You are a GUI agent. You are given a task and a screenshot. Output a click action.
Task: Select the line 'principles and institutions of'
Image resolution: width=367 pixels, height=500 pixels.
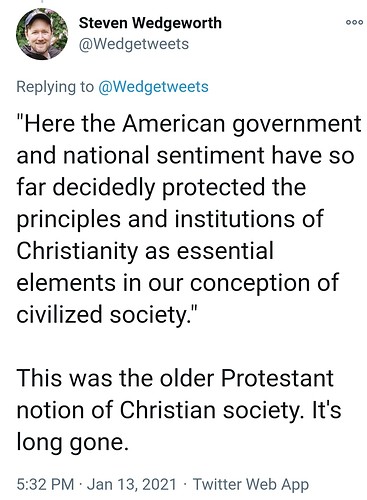(170, 220)
